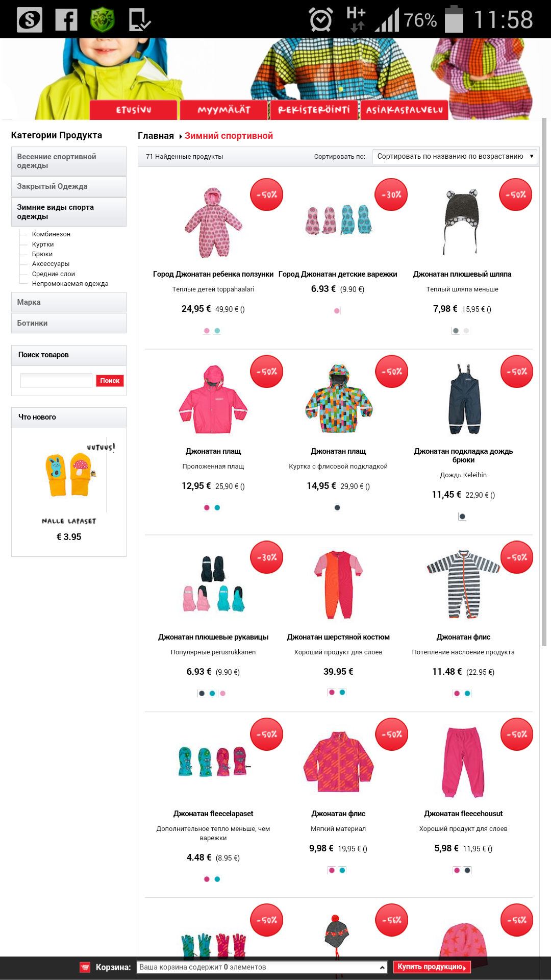Image resolution: width=551 pixels, height=980 pixels.
Task: Tap the Facebook notification icon
Action: pyautogui.click(x=66, y=20)
